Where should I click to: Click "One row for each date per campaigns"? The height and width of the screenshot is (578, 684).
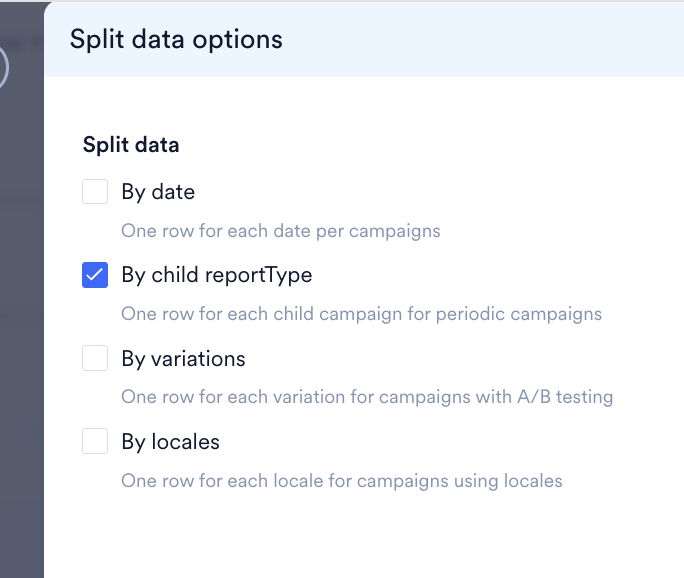point(280,231)
